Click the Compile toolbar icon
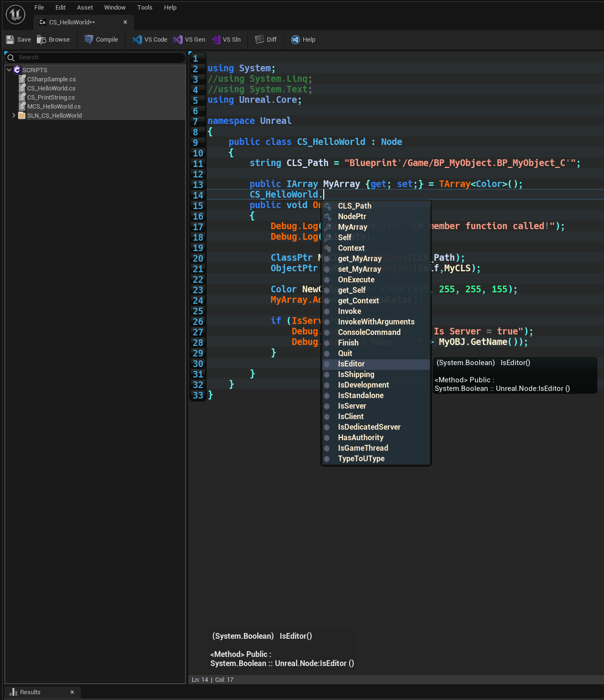Screen dimensions: 604x700 (89, 40)
